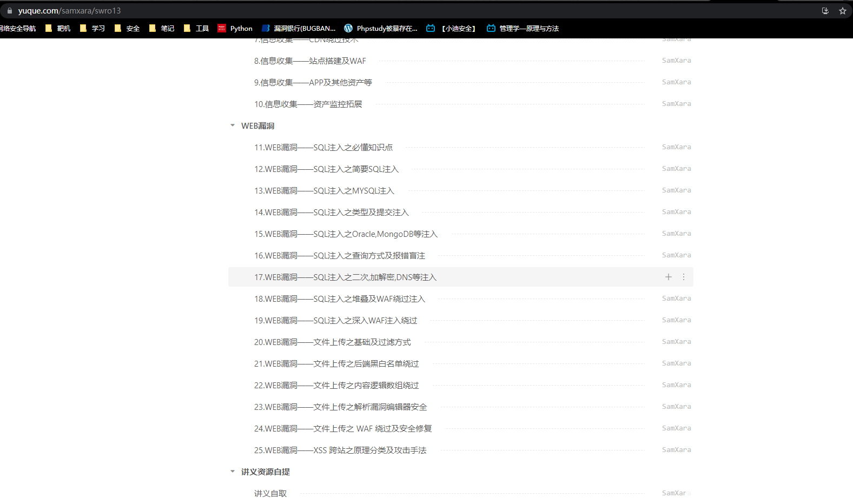Open 17.WEB漏洞——SQL注入之二次,加解密,DNS等注入
The width and height of the screenshot is (853, 504).
click(x=346, y=277)
